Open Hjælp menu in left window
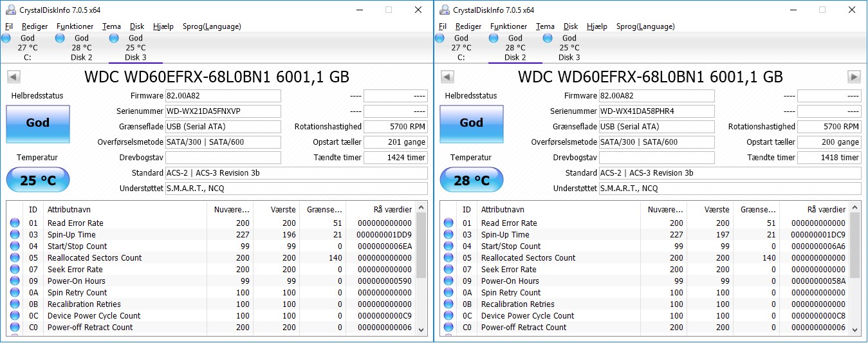Screen dimensions: 868x343 [163, 26]
